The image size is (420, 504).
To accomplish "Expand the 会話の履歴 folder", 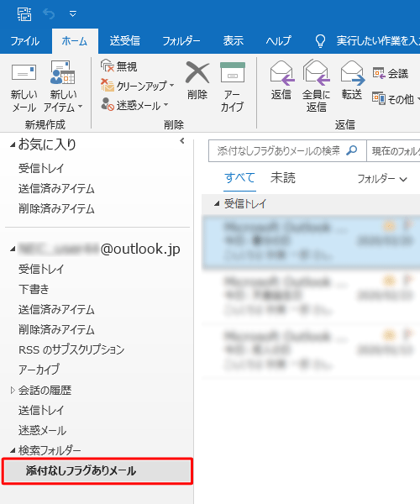I will point(13,391).
